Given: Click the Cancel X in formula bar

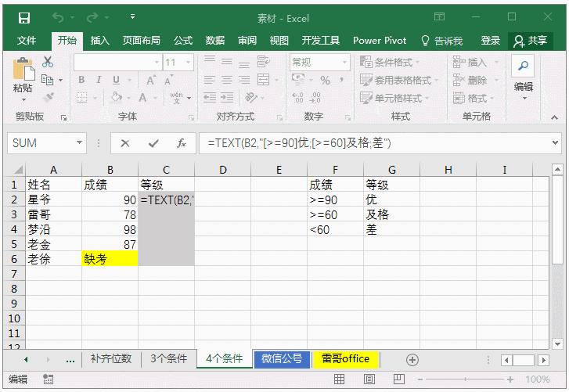Looking at the screenshot, I should coord(124,143).
